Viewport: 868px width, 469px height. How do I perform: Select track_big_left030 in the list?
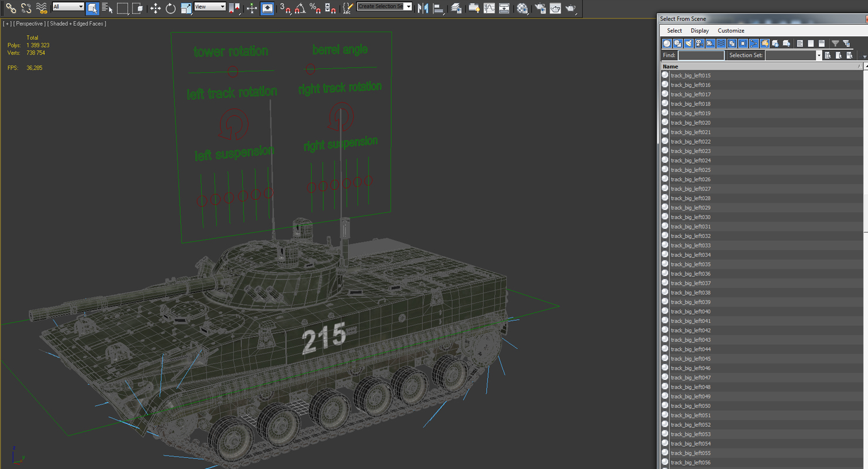click(x=761, y=217)
